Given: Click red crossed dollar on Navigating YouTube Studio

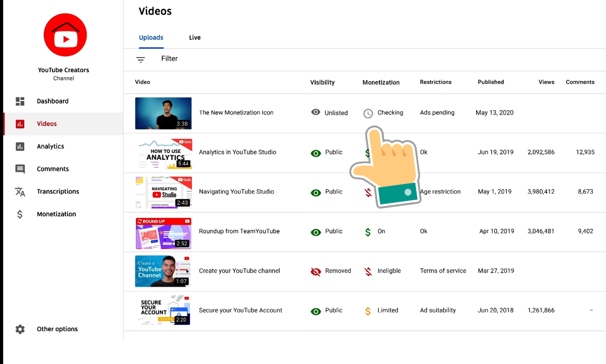Looking at the screenshot, I should click(x=368, y=192).
